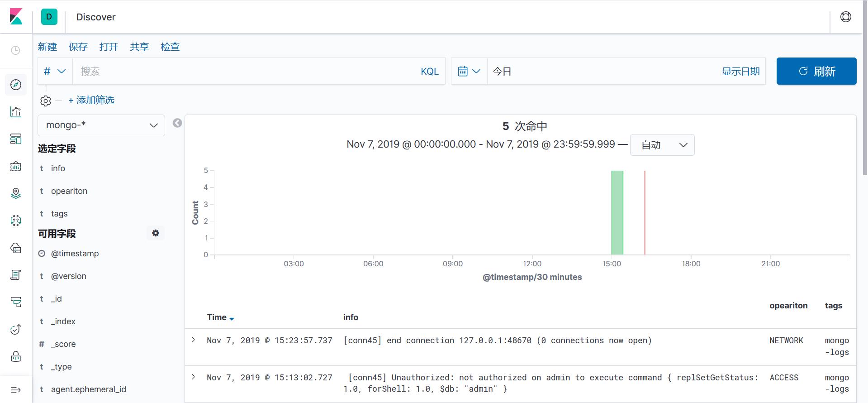This screenshot has width=868, height=403.
Task: Open Machine Learning icon
Action: tap(16, 221)
